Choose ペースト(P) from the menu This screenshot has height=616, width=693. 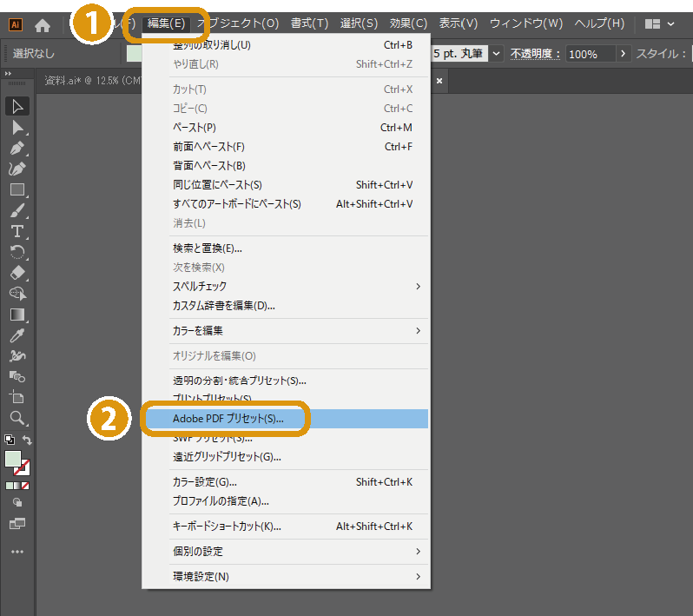pyautogui.click(x=287, y=128)
